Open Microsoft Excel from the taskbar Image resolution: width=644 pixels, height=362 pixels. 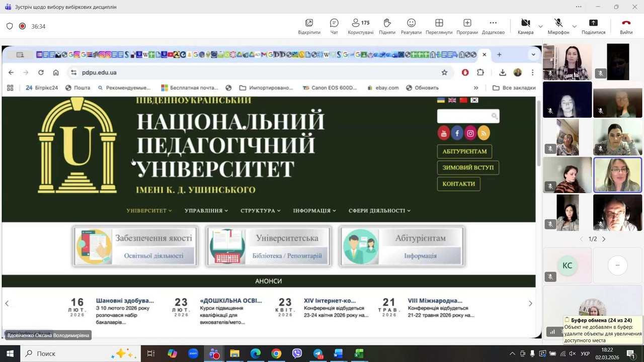click(x=359, y=353)
